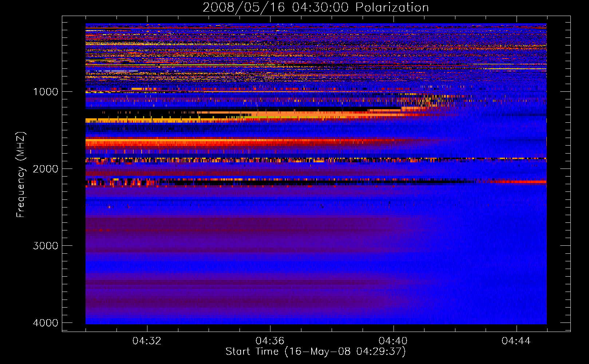
Task: Click the 04:40 time tick label
Action: 393,341
